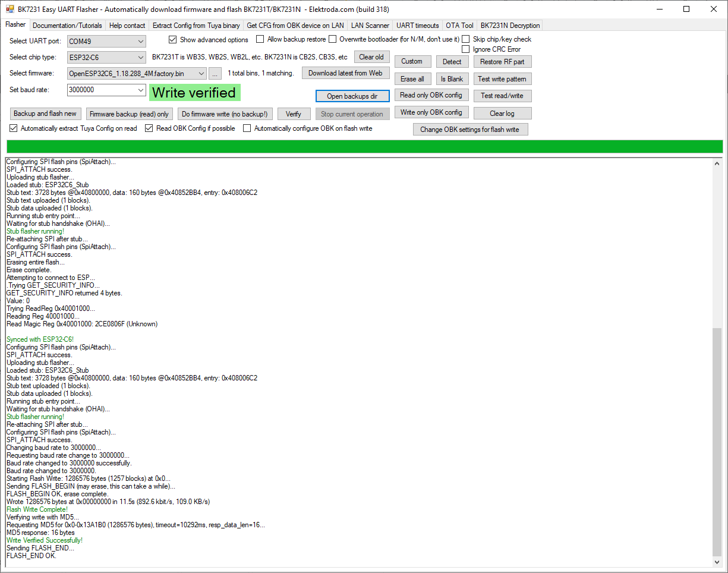Screen dimensions: 728x573
Task: Check Overwrite bootloader option
Action: click(333, 39)
